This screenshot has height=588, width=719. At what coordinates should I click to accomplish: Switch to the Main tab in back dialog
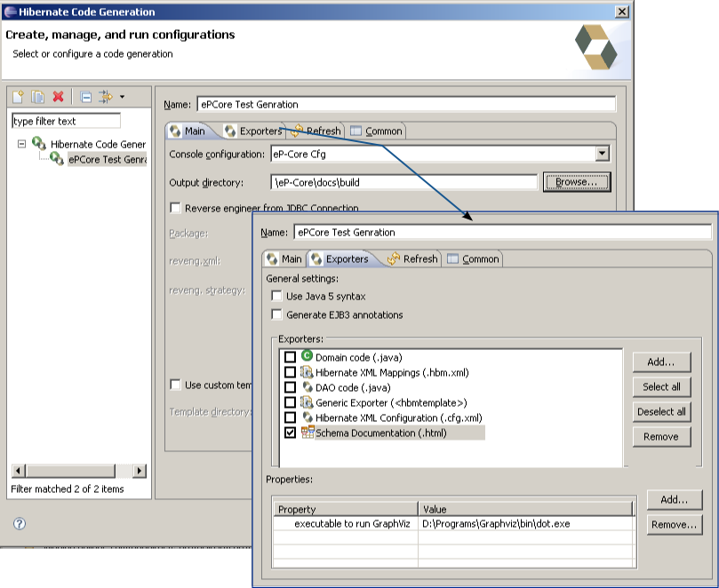coord(189,131)
